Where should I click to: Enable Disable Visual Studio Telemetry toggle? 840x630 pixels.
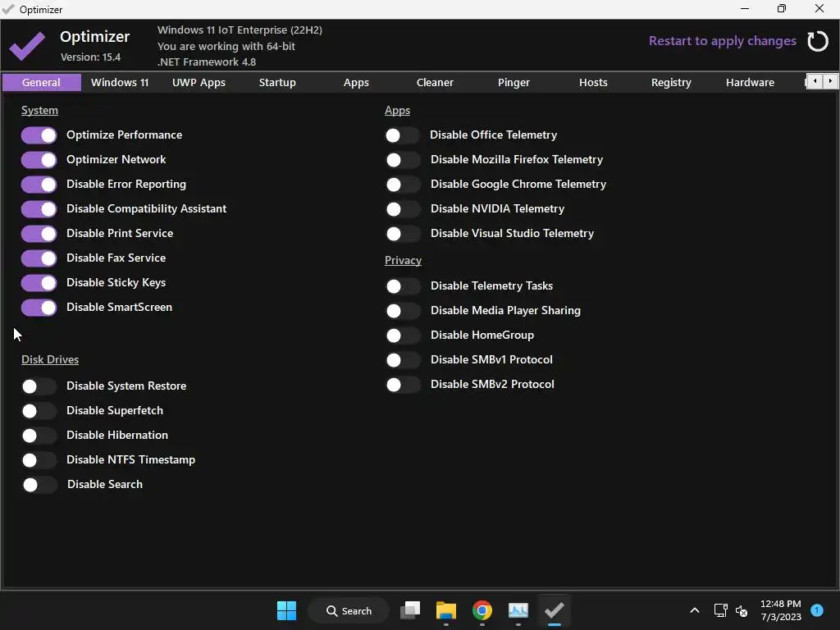click(x=403, y=234)
